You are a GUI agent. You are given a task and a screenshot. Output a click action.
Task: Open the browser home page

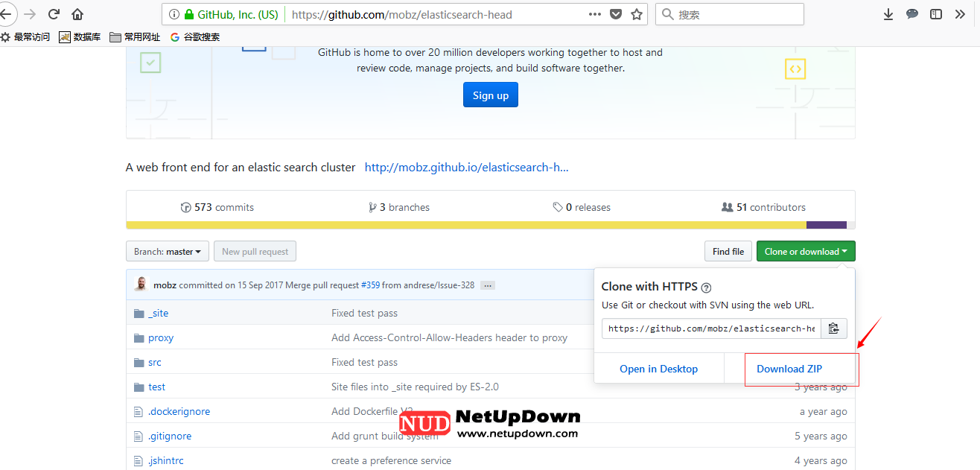point(77,14)
